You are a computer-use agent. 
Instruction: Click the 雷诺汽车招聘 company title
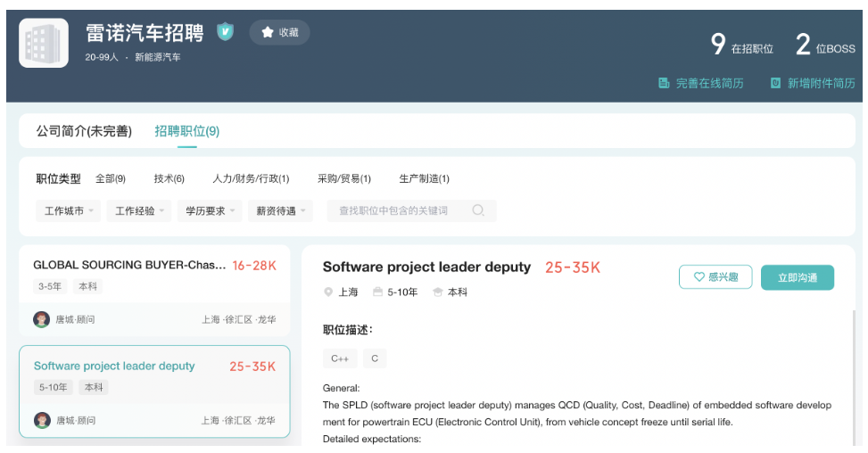pos(145,33)
